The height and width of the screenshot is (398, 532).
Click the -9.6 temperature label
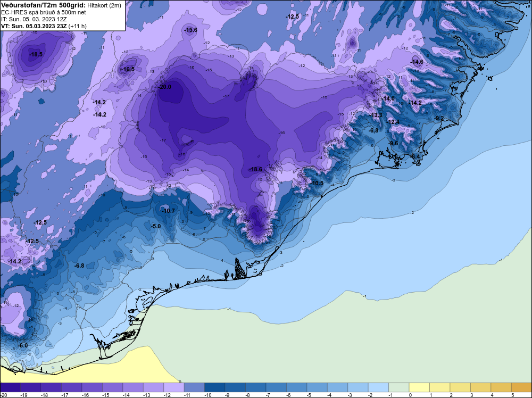[393, 143]
